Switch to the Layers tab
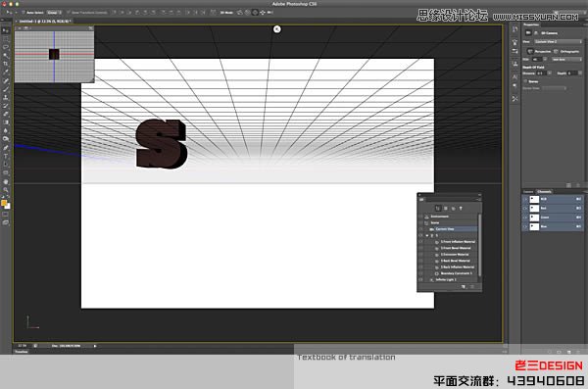This screenshot has width=588, height=389. 528,192
